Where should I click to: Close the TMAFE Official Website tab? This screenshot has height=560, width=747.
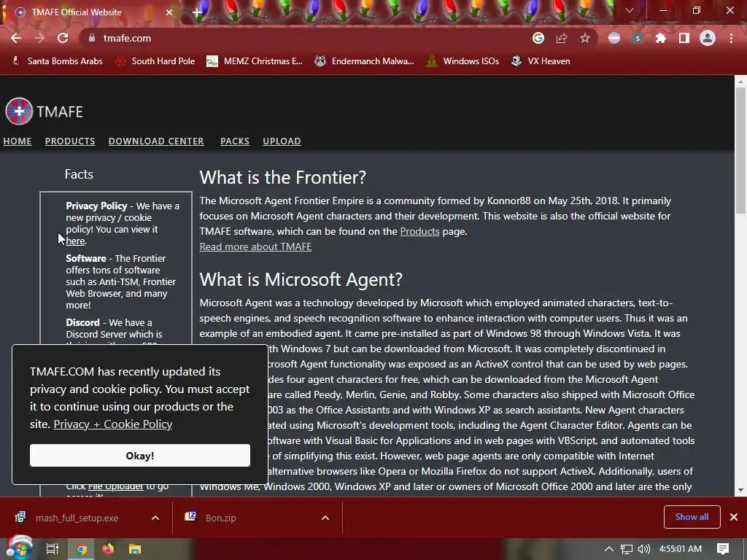[169, 12]
